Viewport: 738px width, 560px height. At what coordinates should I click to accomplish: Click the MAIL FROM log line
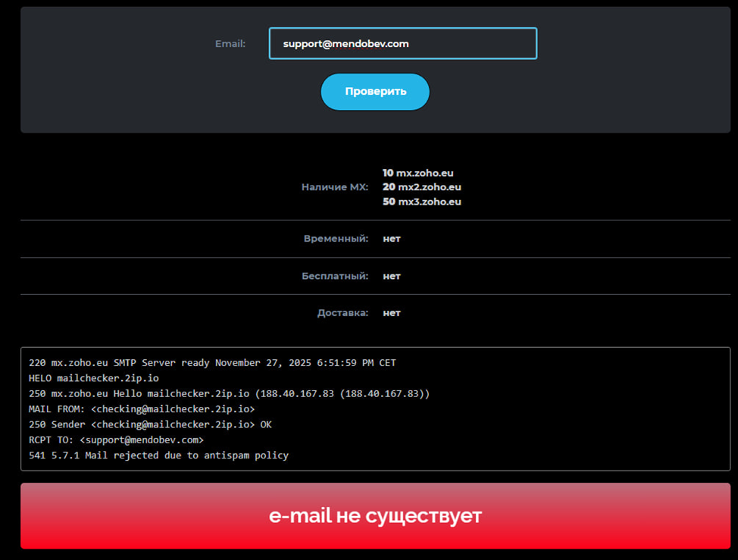click(x=142, y=409)
